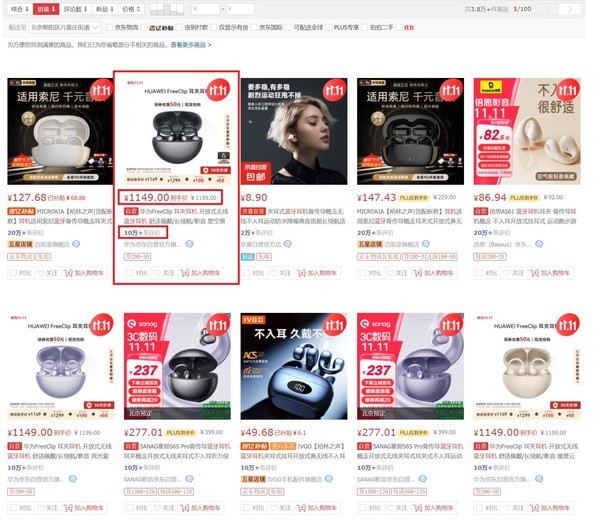Image resolution: width=600 pixels, height=530 pixels.
Task: Switch the product grid layout icon
Action: click(x=167, y=9)
